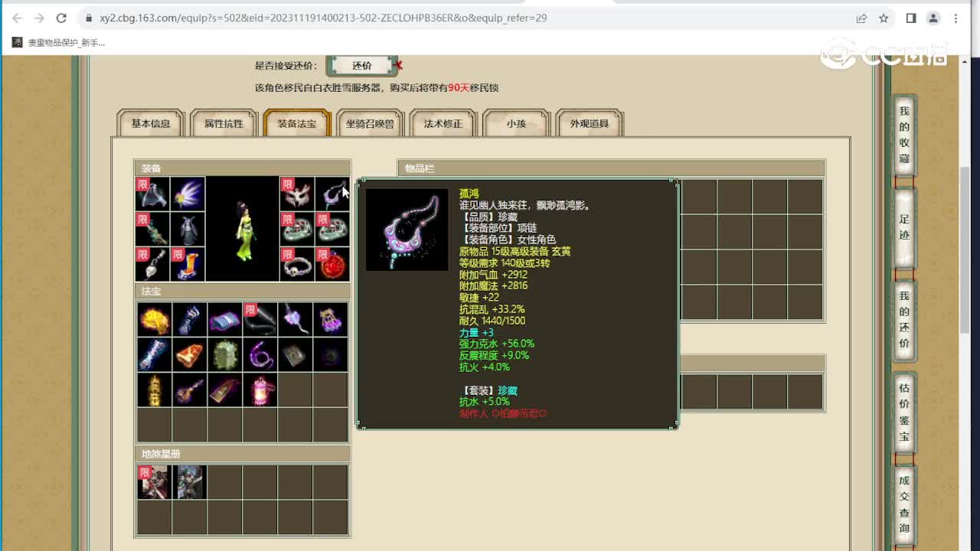View the orange boots equipment icon
Image resolution: width=980 pixels, height=551 pixels.
188,264
